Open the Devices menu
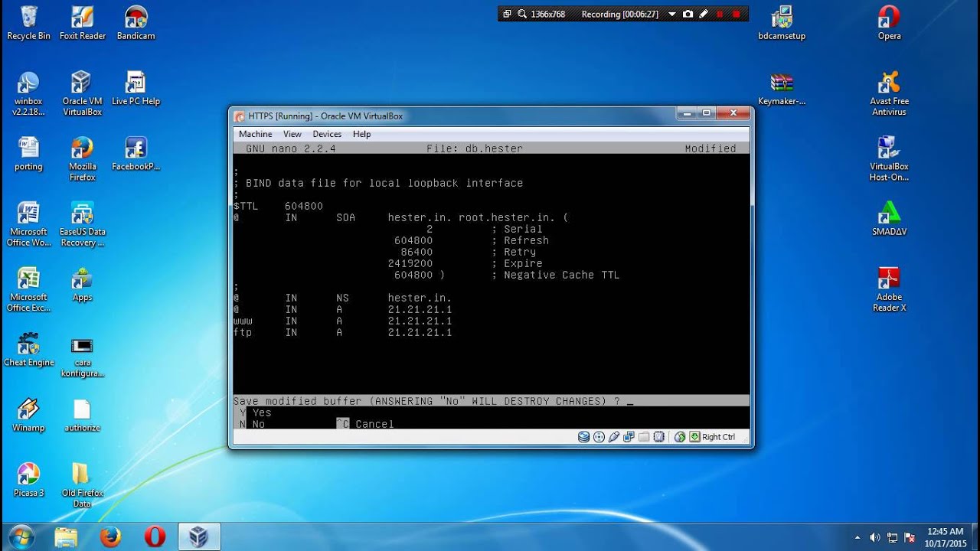980x551 pixels. coord(327,134)
